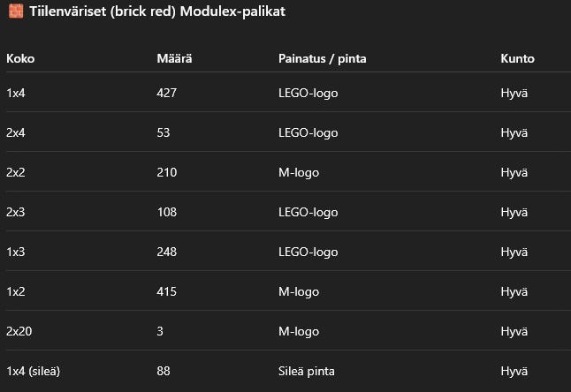Click the M-logo cell in the 2x2 row
This screenshot has height=392, width=571.
click(x=299, y=172)
